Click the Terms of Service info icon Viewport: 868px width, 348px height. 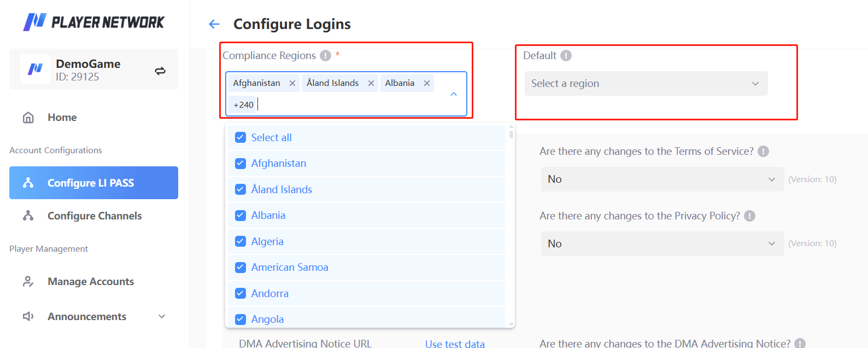pos(764,152)
